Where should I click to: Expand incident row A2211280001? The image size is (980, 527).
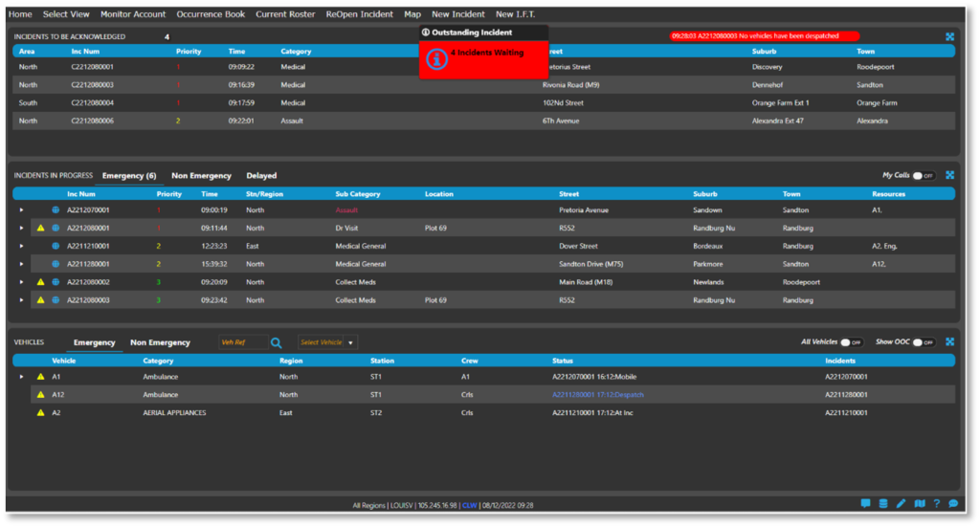click(21, 264)
